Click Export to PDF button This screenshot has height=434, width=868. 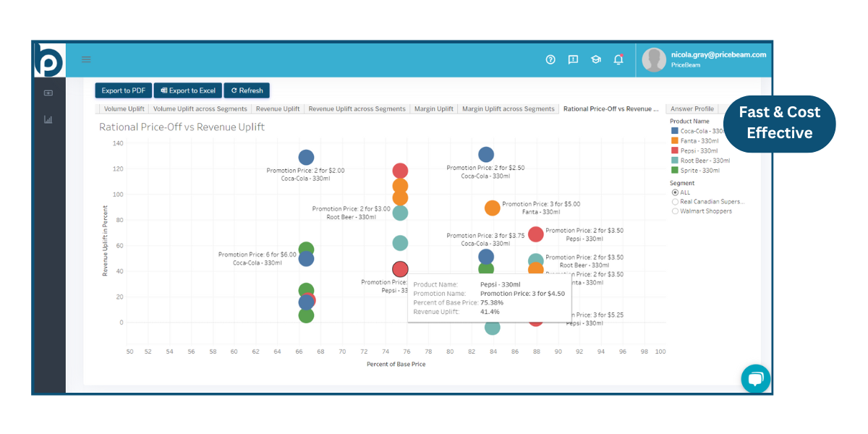[123, 90]
